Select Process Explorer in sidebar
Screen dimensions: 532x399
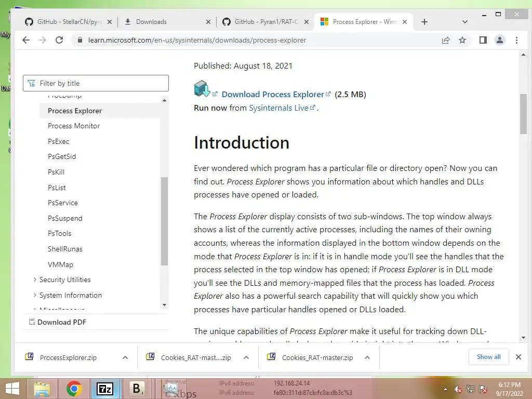[x=99, y=111]
